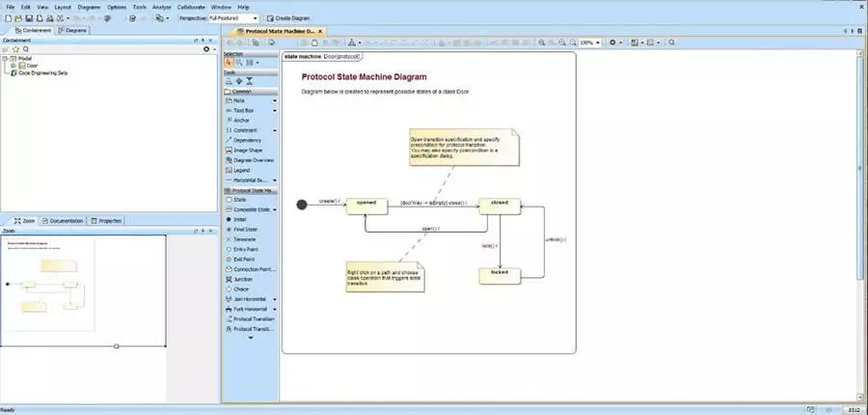Select the Connection Point tool
Screen dimensions: 868x415
click(x=250, y=269)
